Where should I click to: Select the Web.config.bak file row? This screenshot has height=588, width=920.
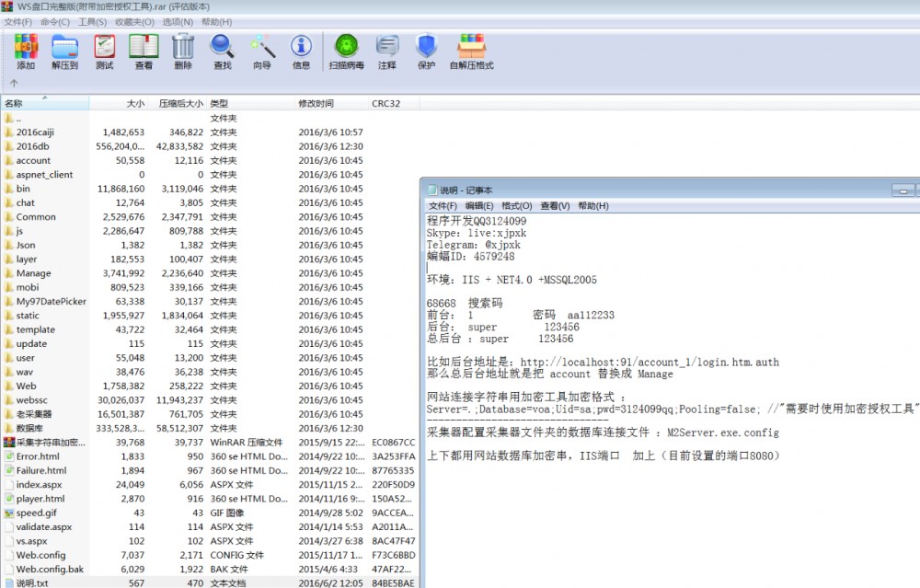click(x=210, y=569)
